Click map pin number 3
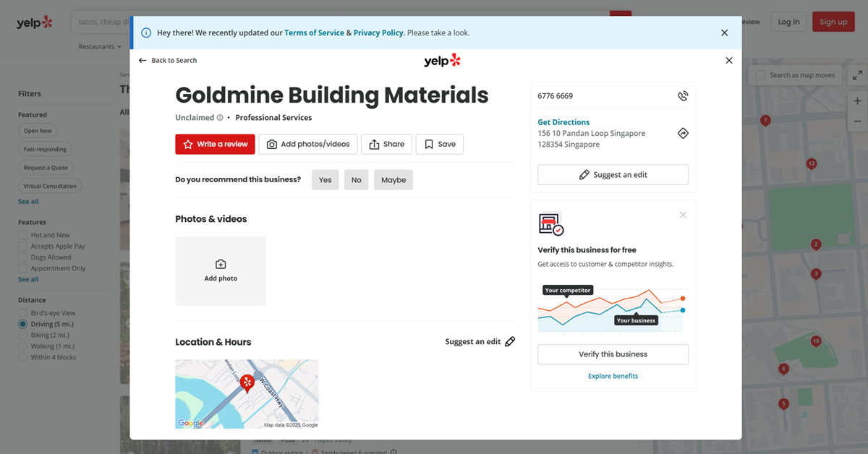Viewport: 868px width, 454px height. [816, 274]
